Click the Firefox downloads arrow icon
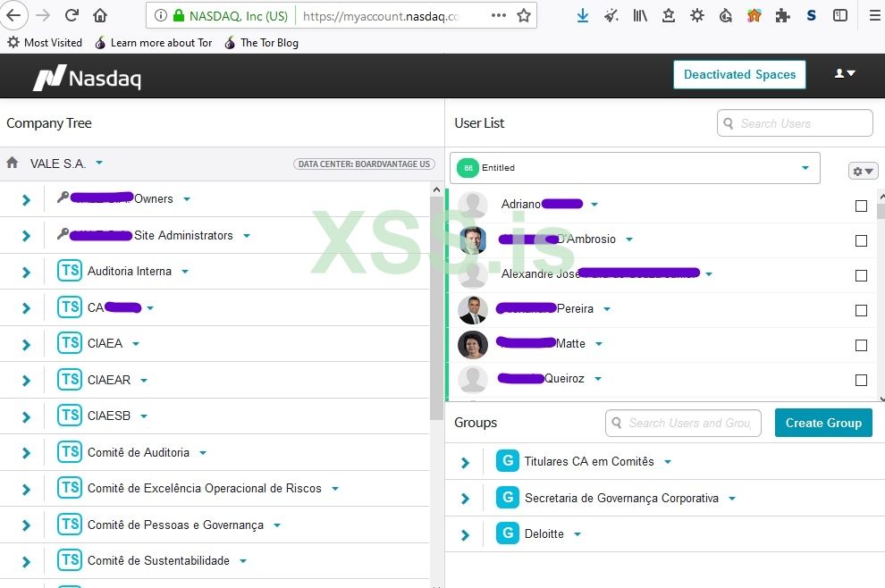Viewport: 885px width, 588px height. [x=582, y=15]
